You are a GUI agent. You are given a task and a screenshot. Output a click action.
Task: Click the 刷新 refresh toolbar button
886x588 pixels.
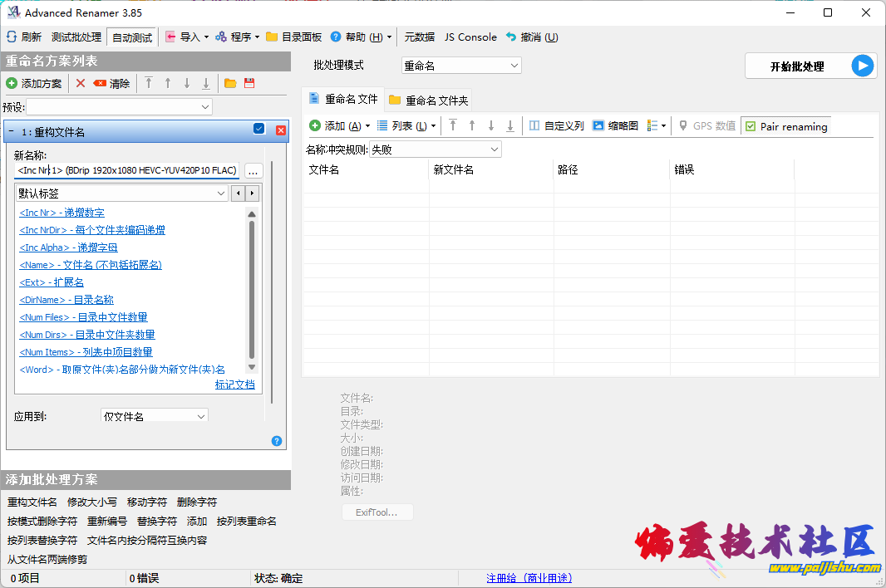pos(24,37)
